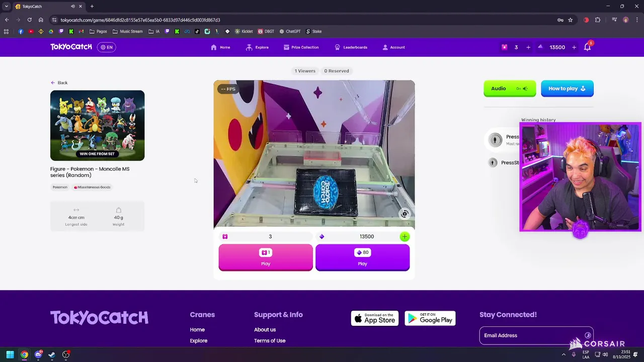Click the Pokemon Moncolle prize thumbnail

[x=97, y=126]
